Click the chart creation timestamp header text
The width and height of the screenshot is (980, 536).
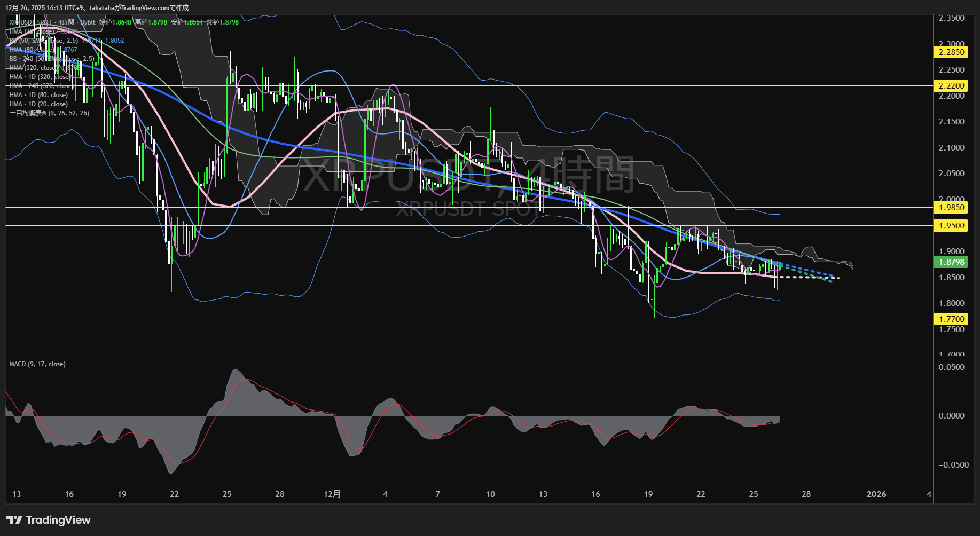(x=97, y=7)
